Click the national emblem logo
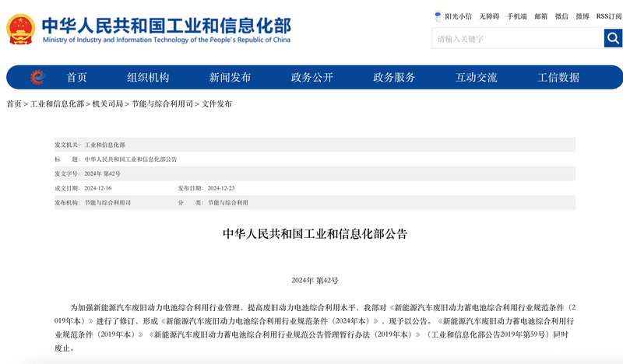Screen dimensions: 623x364 point(21,30)
